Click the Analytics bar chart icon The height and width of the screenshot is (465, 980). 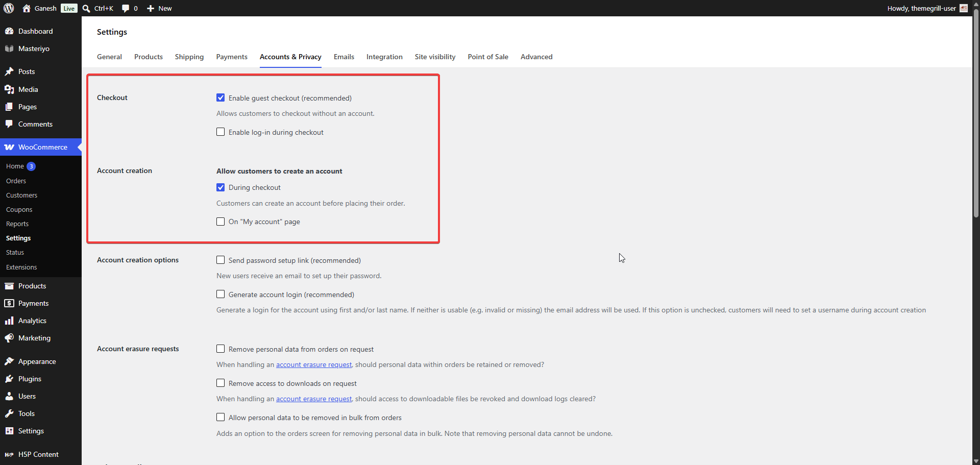coord(9,321)
